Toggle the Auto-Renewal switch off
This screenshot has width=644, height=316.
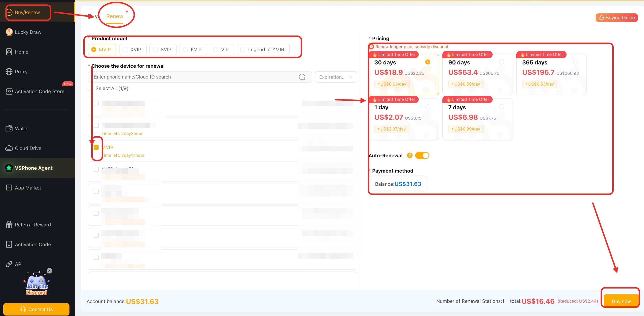point(422,155)
